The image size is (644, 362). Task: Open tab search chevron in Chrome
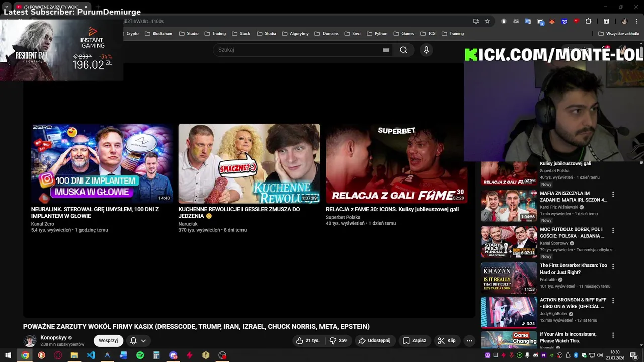[7, 7]
